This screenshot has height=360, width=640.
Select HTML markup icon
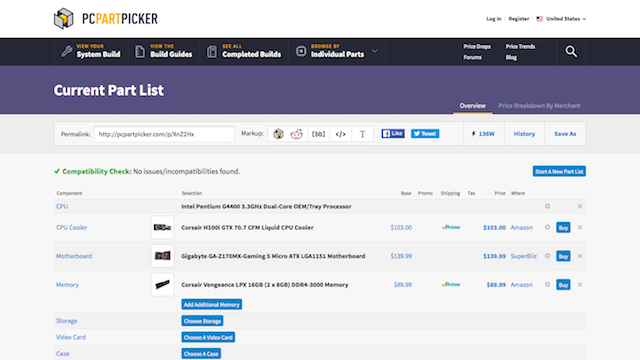click(x=340, y=134)
